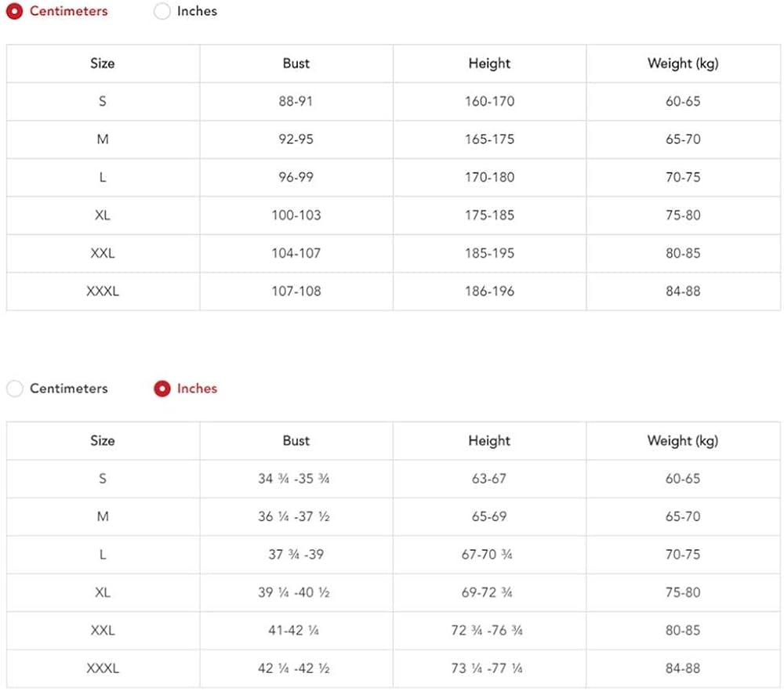Click XXXL size label in the inches table

[x=103, y=668]
